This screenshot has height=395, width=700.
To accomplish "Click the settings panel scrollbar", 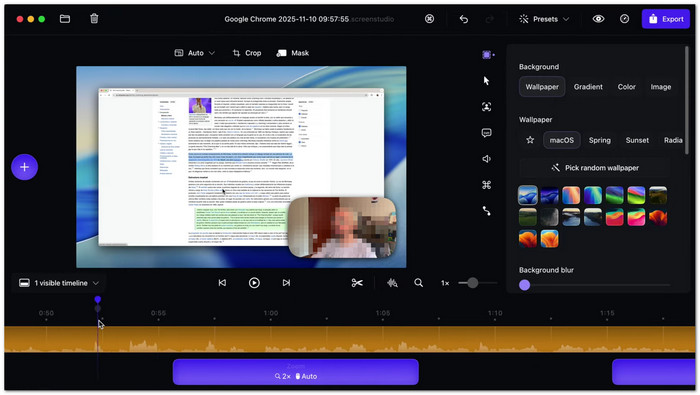I will click(x=687, y=100).
